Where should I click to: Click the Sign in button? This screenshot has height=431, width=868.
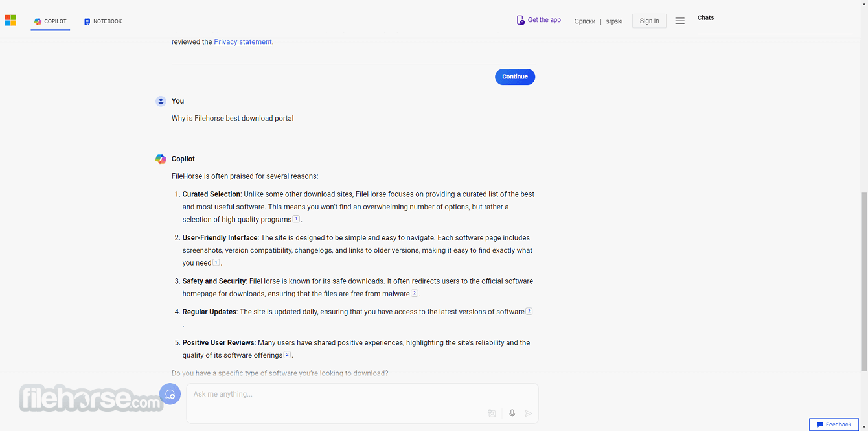click(x=649, y=21)
